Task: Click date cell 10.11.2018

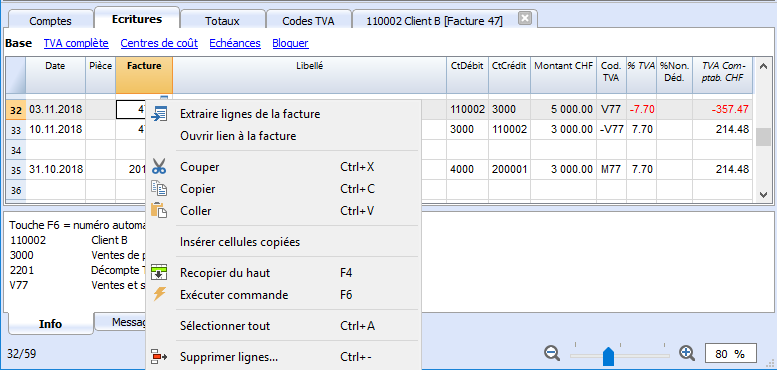Action: (x=55, y=130)
